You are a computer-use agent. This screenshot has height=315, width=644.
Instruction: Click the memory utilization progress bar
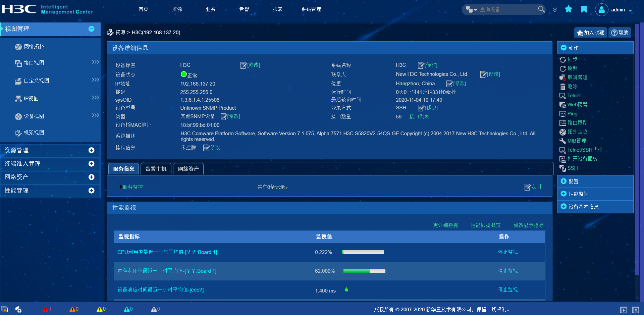pos(364,271)
